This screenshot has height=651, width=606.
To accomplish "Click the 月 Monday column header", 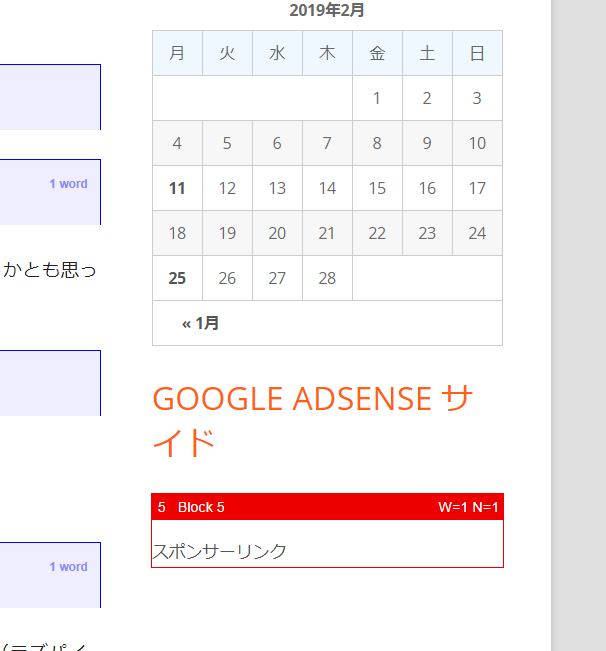I will [177, 53].
